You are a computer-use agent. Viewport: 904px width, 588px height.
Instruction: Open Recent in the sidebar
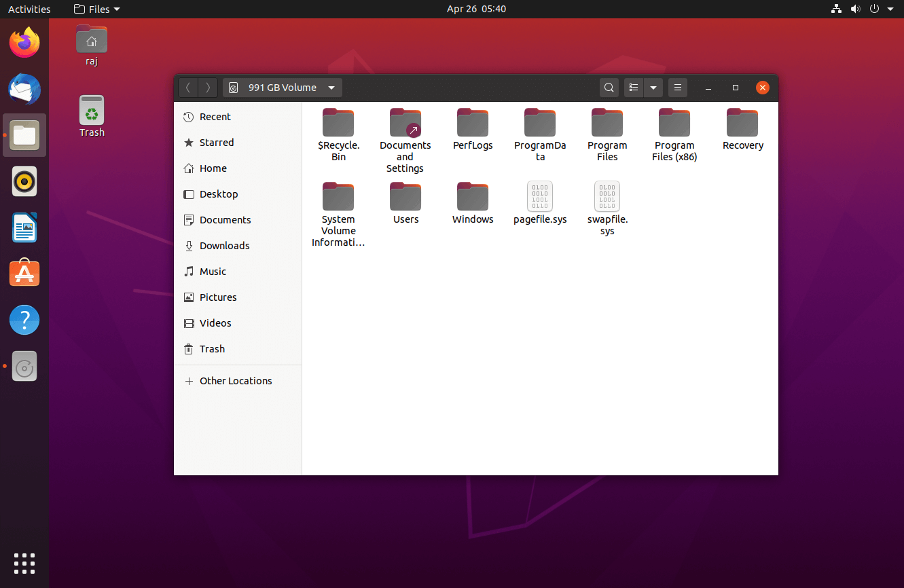[x=238, y=117]
